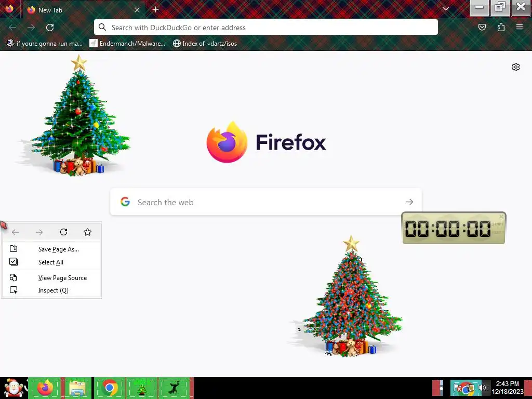Open the black dancing-figure taskbar app
This screenshot has height=399, width=532.
[174, 388]
